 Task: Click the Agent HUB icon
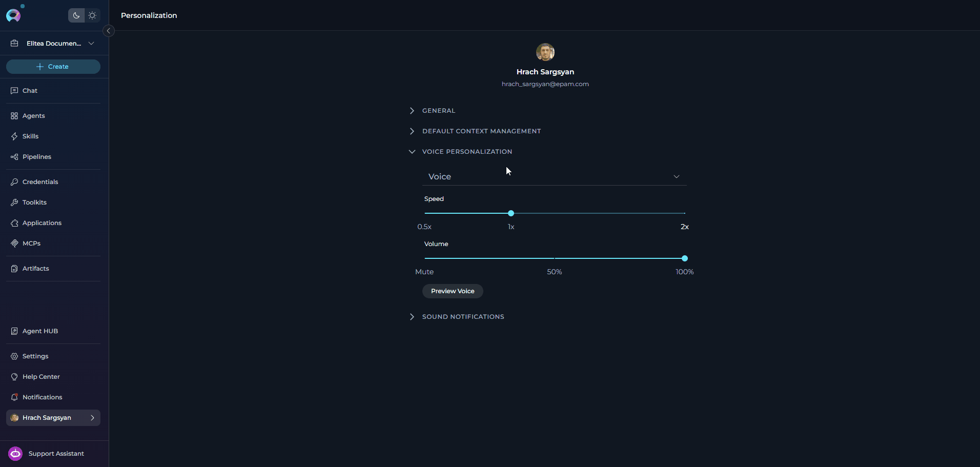[14, 331]
